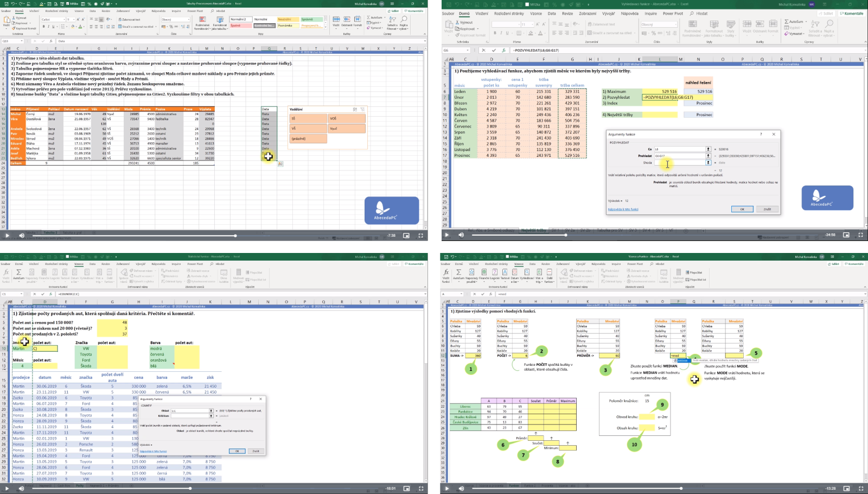Click the Shoda input field
This screenshot has height=494, width=868.
pyautogui.click(x=679, y=162)
